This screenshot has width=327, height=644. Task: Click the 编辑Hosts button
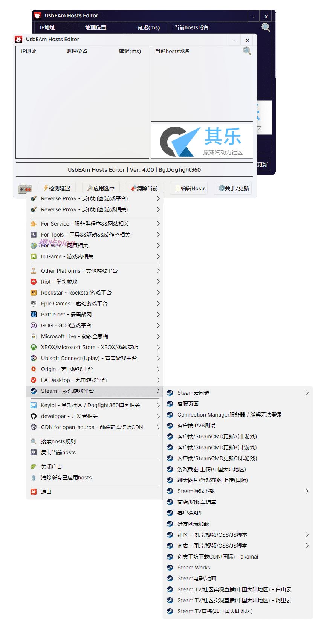189,188
